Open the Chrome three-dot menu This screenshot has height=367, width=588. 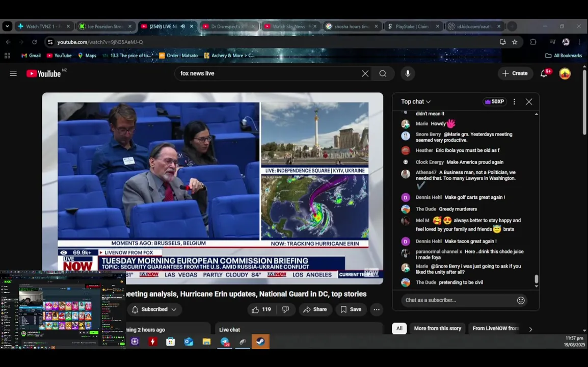point(579,42)
